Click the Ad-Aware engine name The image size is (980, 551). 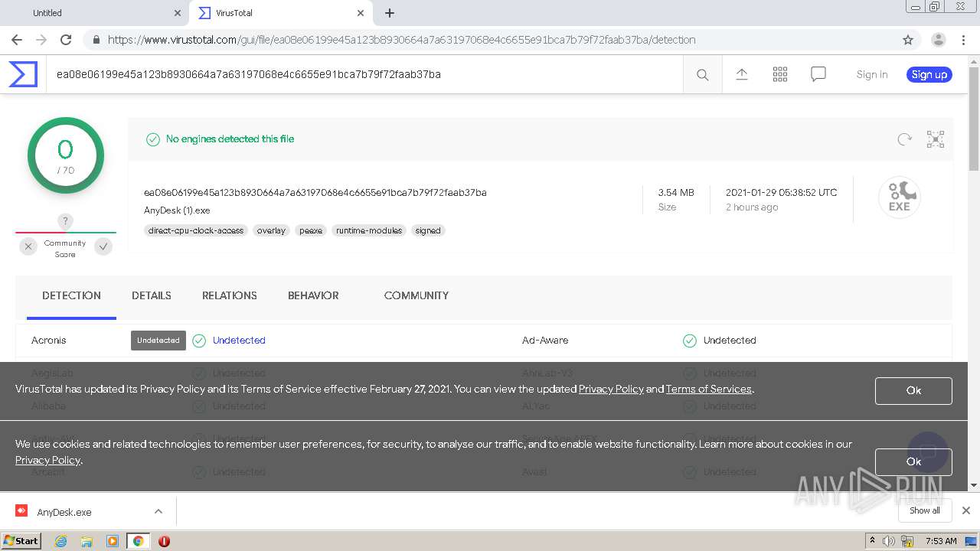(545, 341)
